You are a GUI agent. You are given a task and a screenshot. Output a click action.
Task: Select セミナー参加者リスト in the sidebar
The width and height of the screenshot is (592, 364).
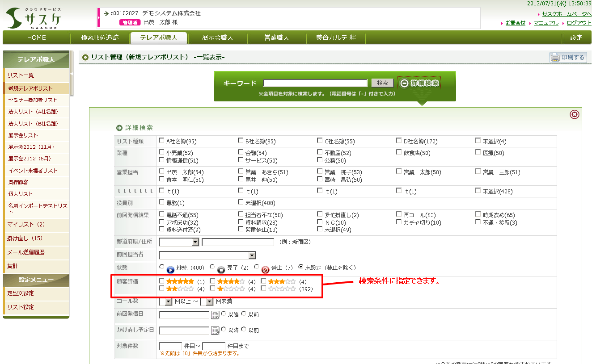(x=33, y=100)
